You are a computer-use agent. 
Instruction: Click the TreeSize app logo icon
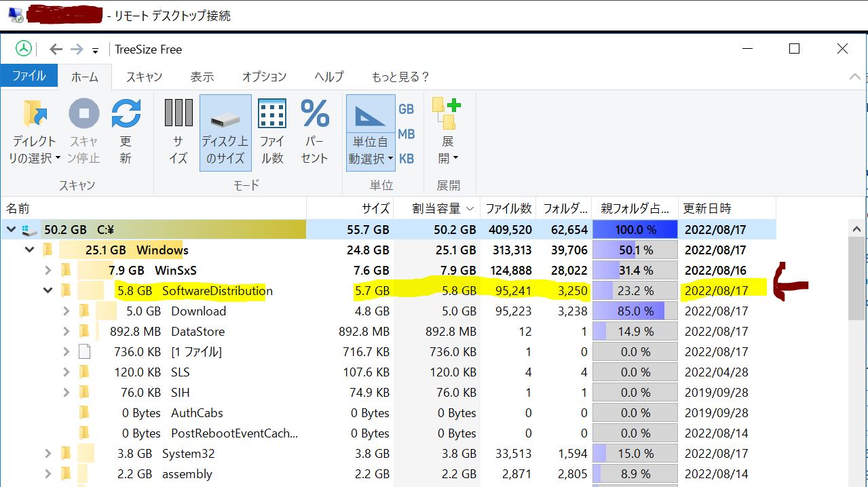(24, 49)
